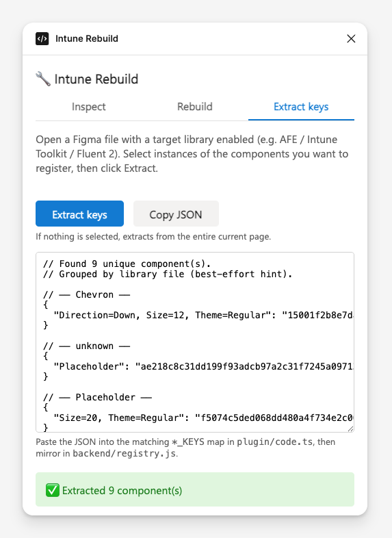The image size is (392, 538).
Task: Click the Intune Rebuild plugin code icon
Action: click(42, 39)
